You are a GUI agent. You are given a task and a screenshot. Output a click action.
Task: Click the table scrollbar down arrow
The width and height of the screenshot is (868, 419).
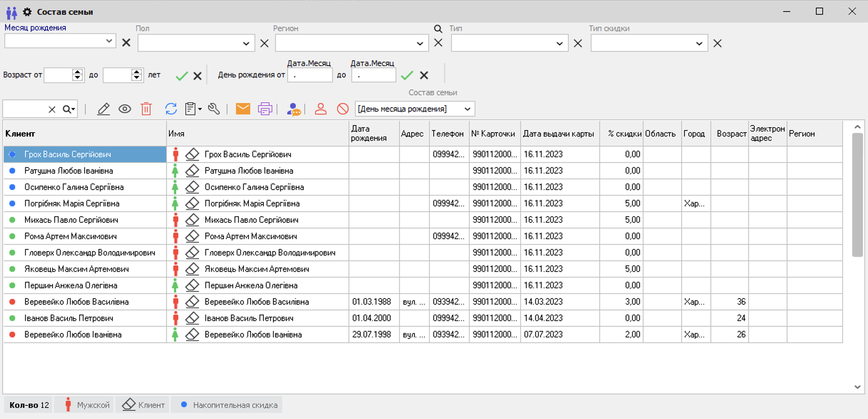pyautogui.click(x=857, y=387)
